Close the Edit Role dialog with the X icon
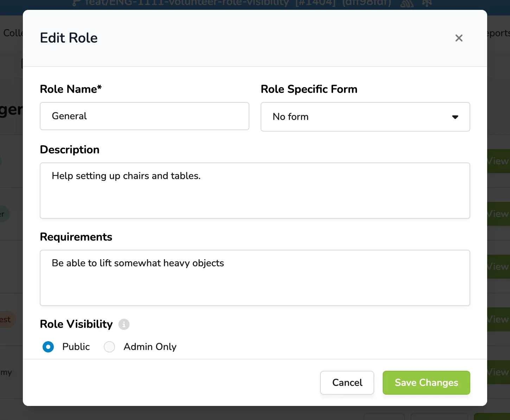This screenshot has width=510, height=420. (x=459, y=38)
